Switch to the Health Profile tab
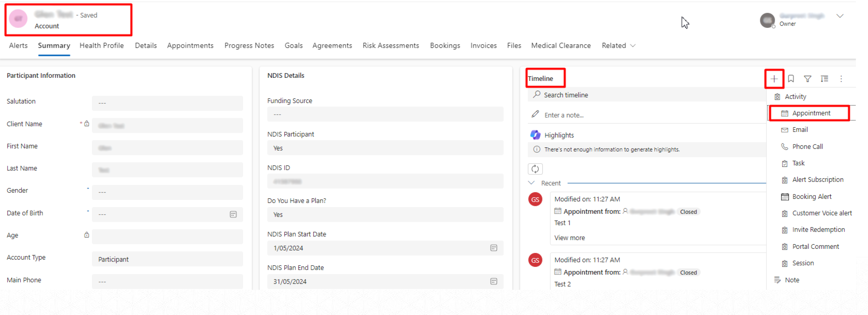 pos(102,45)
